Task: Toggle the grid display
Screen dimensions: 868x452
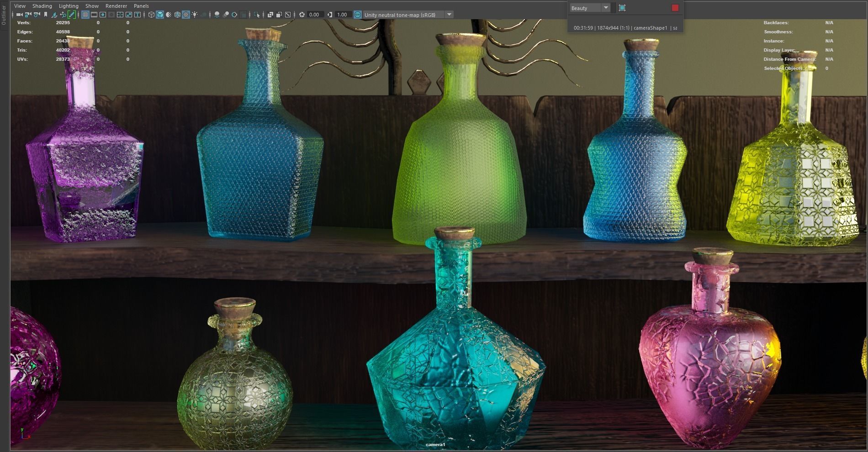Action: coord(86,14)
